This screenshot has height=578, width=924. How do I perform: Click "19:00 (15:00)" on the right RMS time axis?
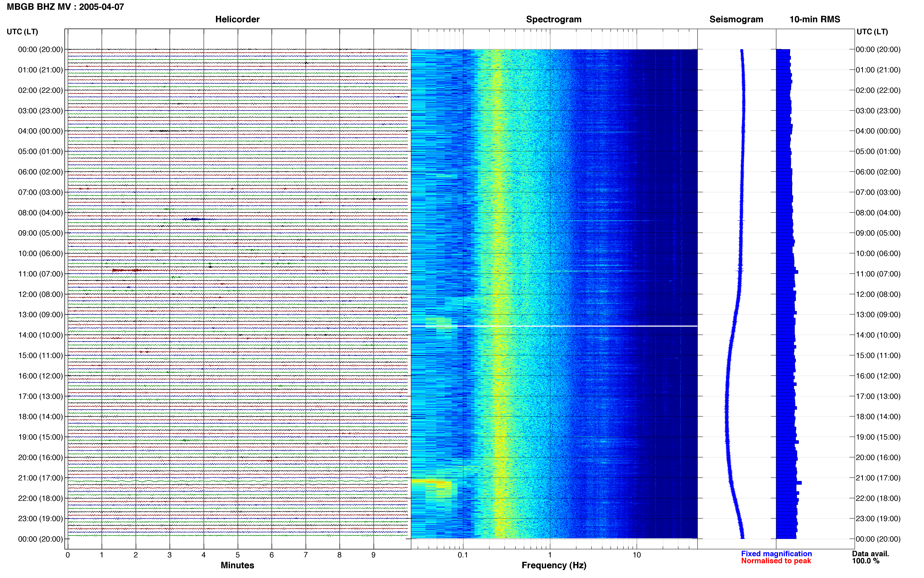click(878, 437)
